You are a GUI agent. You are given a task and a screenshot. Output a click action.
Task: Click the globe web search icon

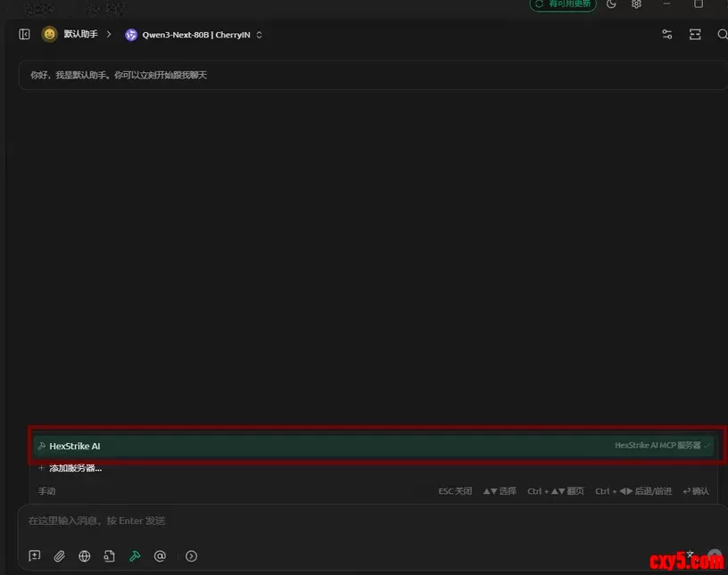tap(85, 556)
